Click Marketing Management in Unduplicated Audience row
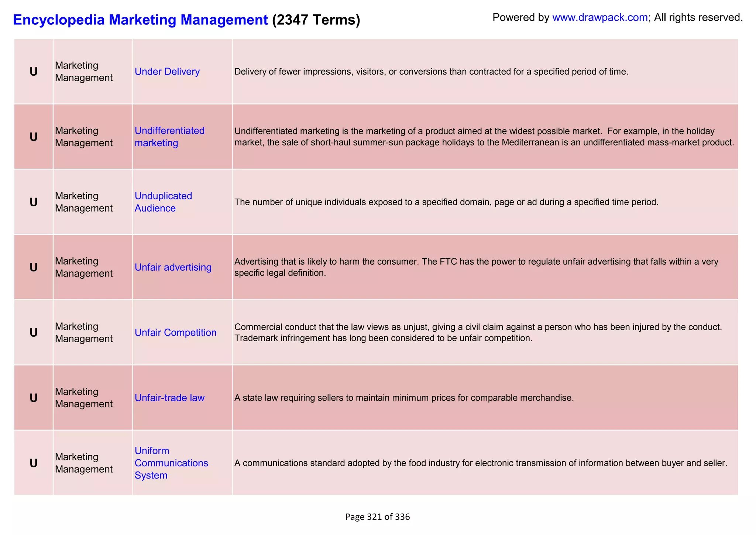 (x=84, y=202)
